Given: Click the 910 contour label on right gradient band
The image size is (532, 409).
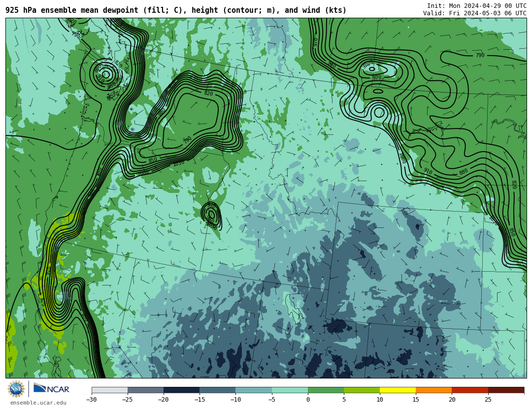Looking at the screenshot, I should (x=428, y=171).
